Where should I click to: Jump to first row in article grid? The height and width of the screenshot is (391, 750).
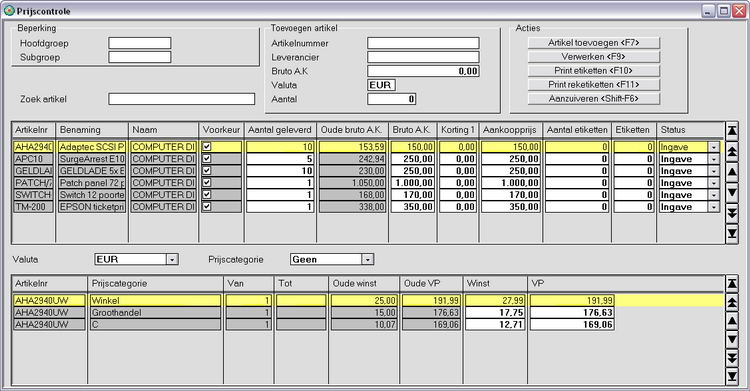point(731,131)
